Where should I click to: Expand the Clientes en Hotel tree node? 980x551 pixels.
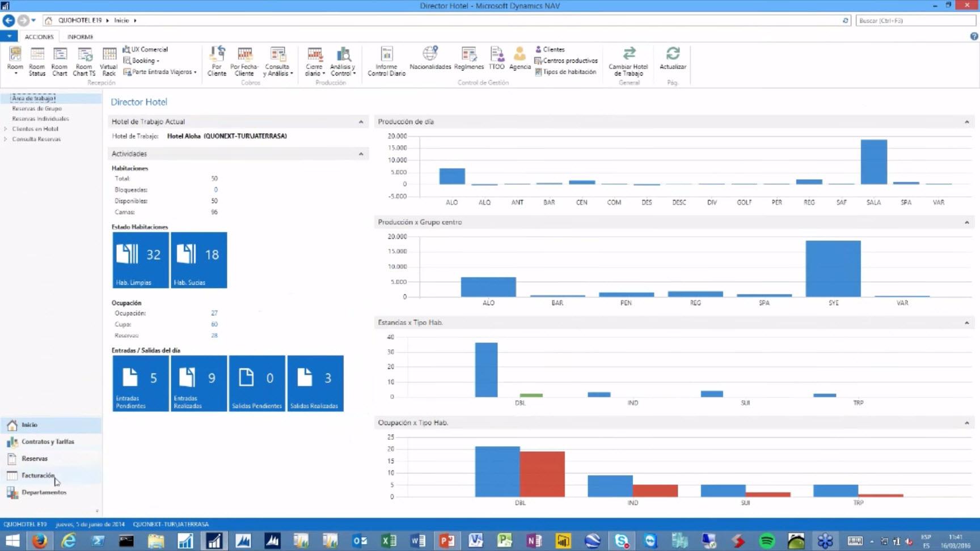[6, 129]
